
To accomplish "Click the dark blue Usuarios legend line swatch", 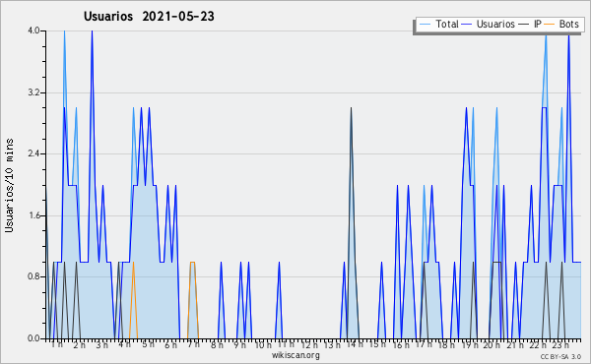I will click(467, 25).
